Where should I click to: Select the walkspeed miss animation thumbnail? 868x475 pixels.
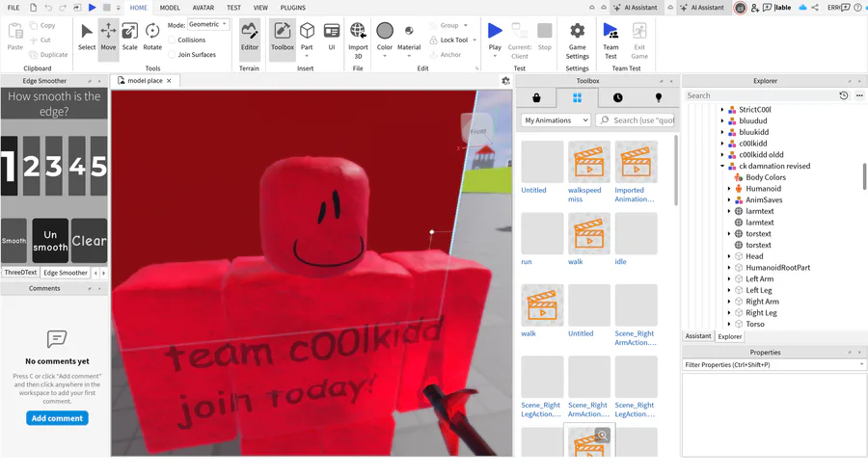[x=589, y=162]
